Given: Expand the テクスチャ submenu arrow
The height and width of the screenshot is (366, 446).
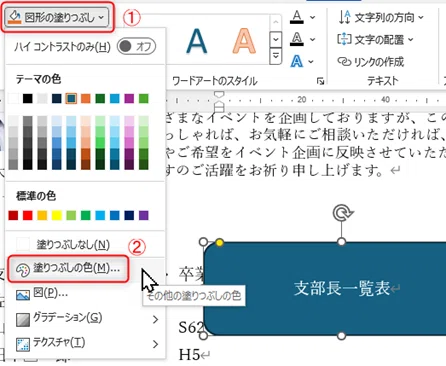Looking at the screenshot, I should click(x=155, y=344).
